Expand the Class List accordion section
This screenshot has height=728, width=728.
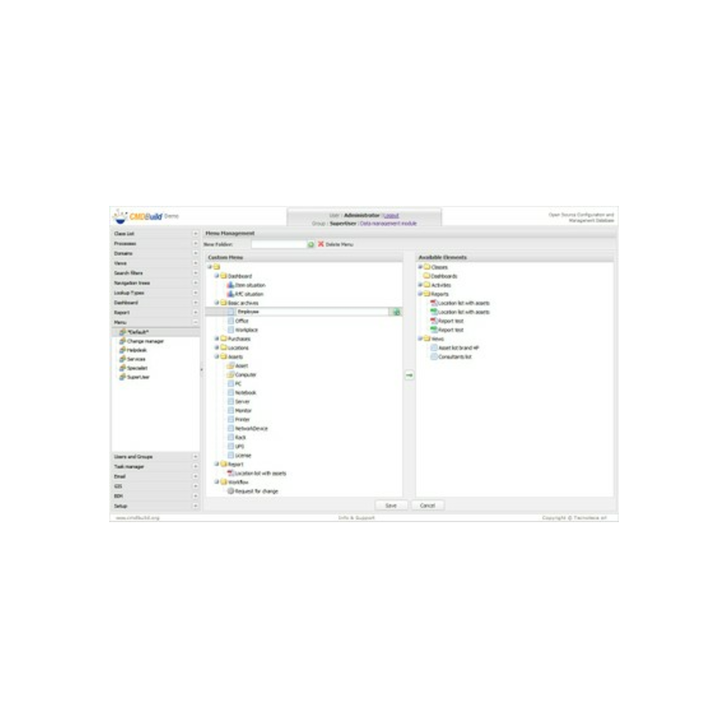click(195, 234)
